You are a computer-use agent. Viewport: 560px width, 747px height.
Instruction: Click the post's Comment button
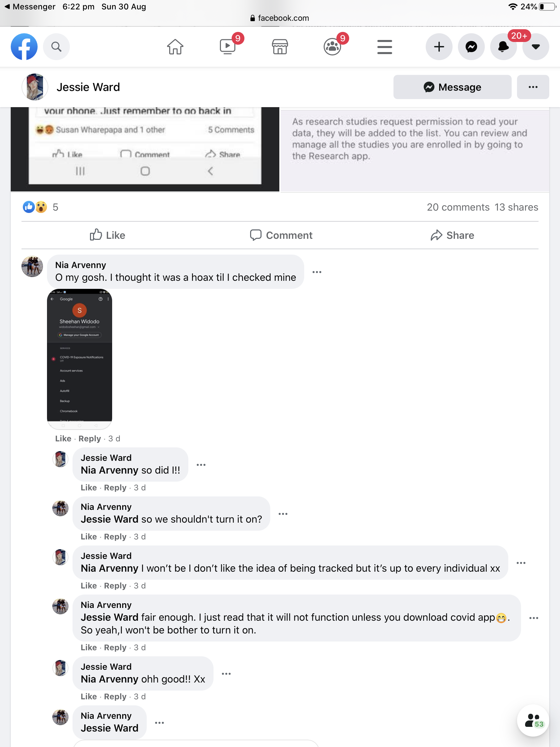pyautogui.click(x=281, y=235)
